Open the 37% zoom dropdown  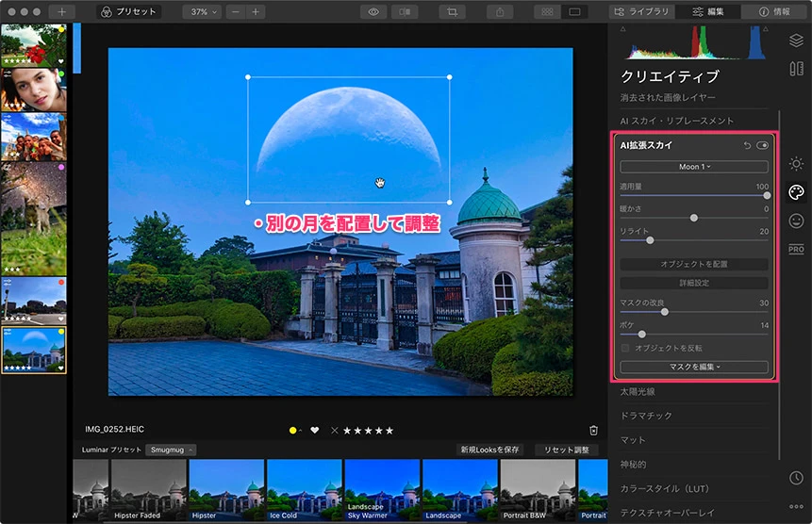(x=203, y=11)
